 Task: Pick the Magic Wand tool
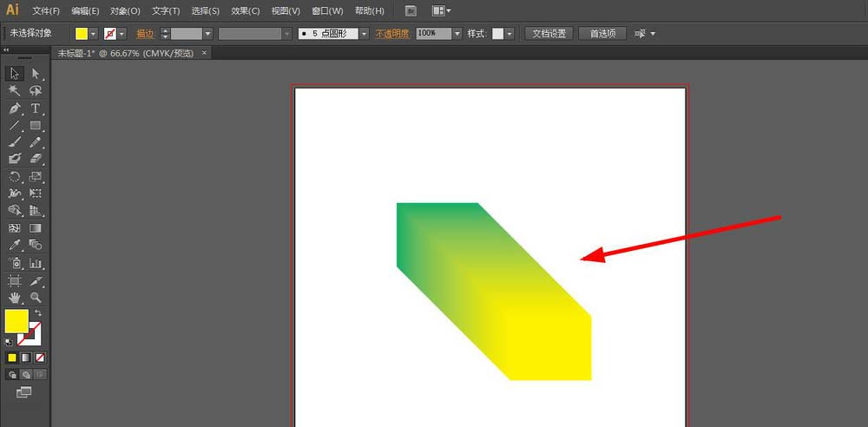[15, 91]
